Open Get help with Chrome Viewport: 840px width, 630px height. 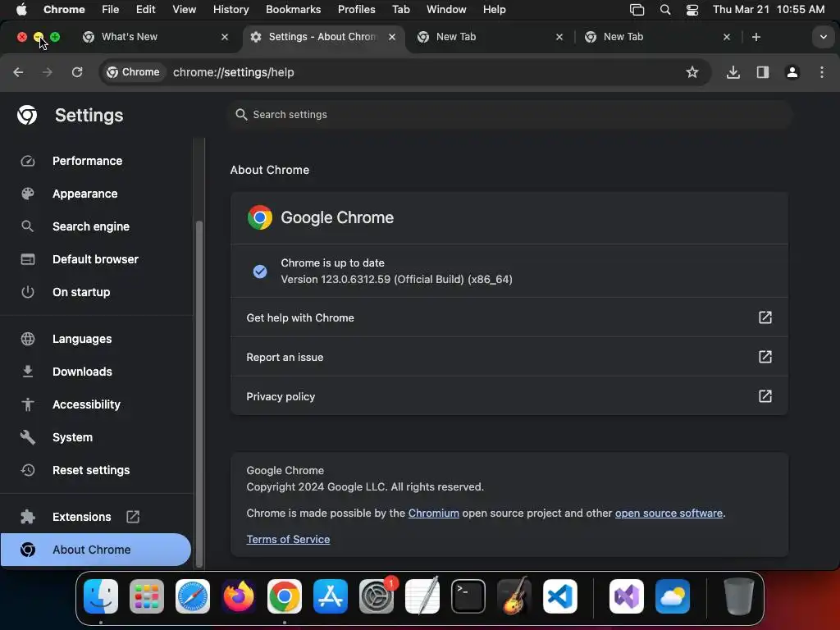(x=509, y=317)
